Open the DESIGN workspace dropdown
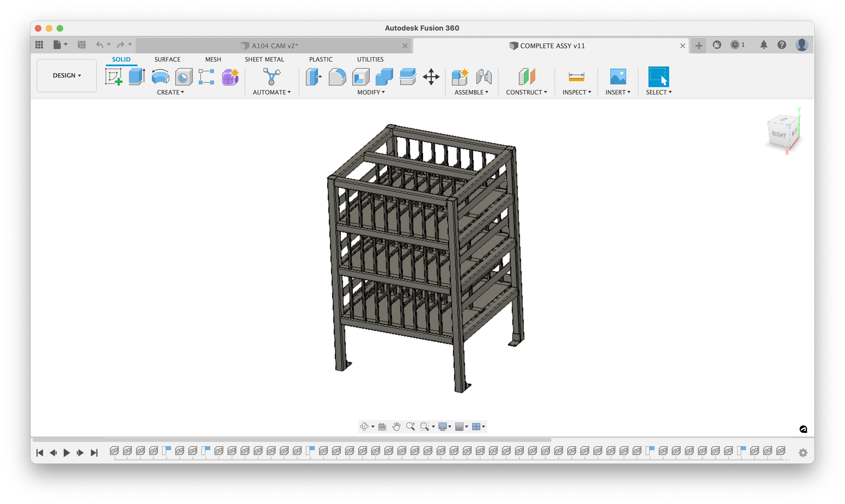Screen dimensions: 845x504 coord(67,75)
